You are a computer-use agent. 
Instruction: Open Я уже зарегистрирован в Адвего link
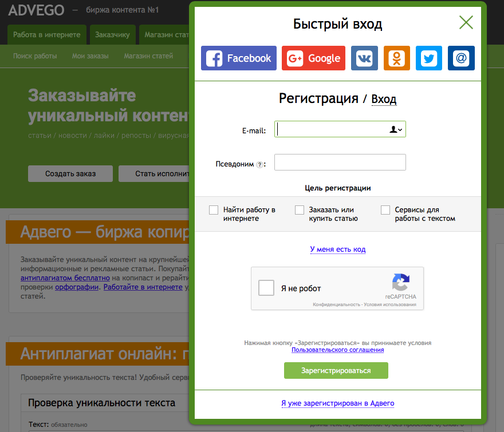[x=337, y=403]
